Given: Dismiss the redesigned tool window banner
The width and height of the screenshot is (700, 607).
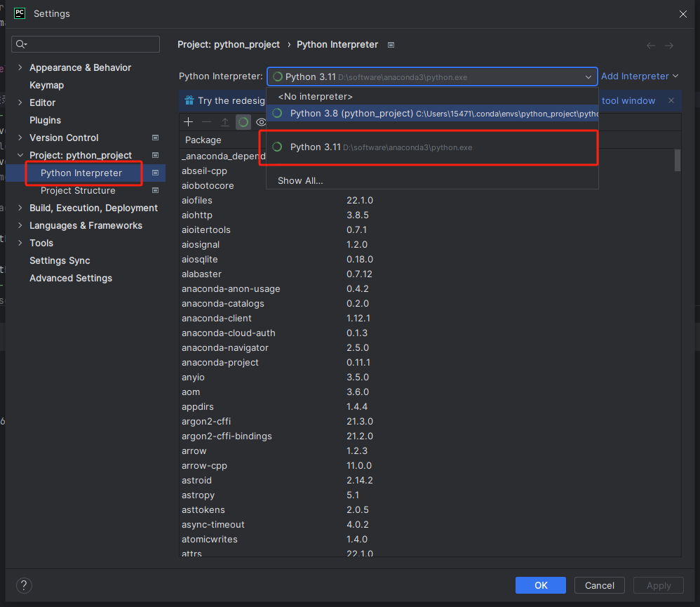Looking at the screenshot, I should tap(671, 100).
